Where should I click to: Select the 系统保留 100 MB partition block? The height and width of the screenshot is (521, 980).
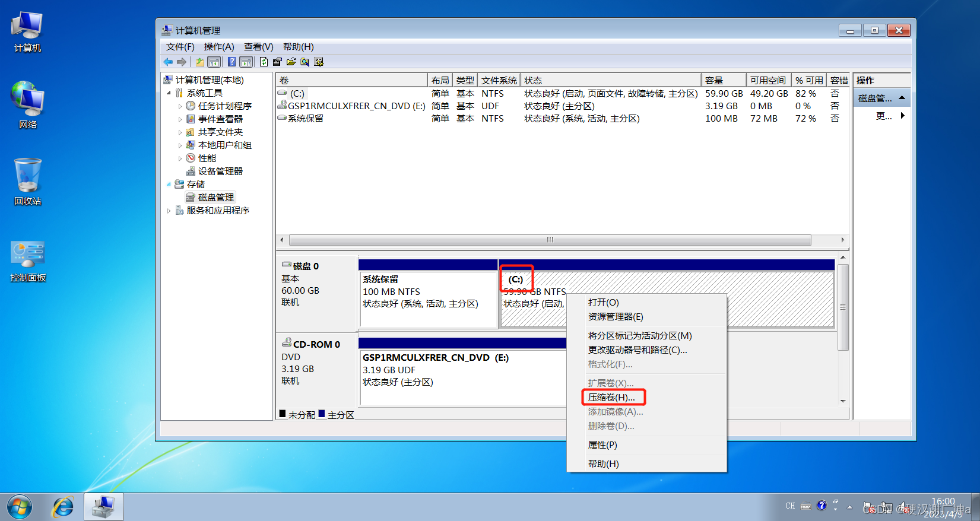(x=428, y=299)
